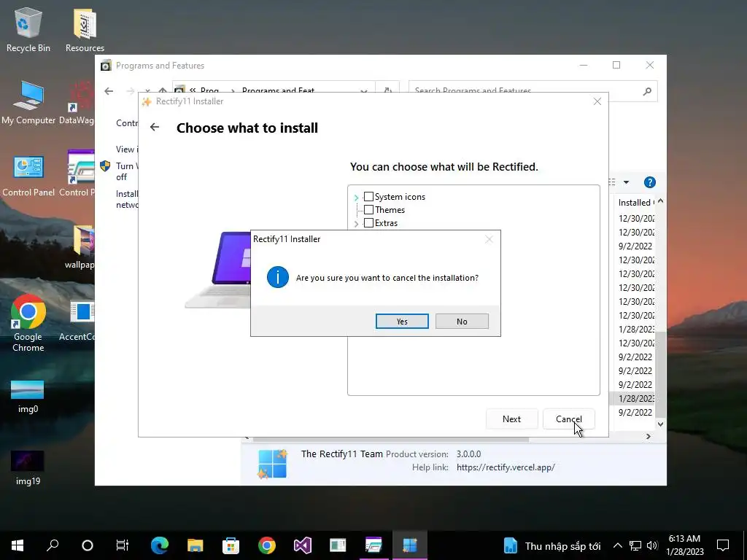Screen dimensions: 747x560
Task: Click Next in Rectify11 Installer
Action: click(x=511, y=419)
